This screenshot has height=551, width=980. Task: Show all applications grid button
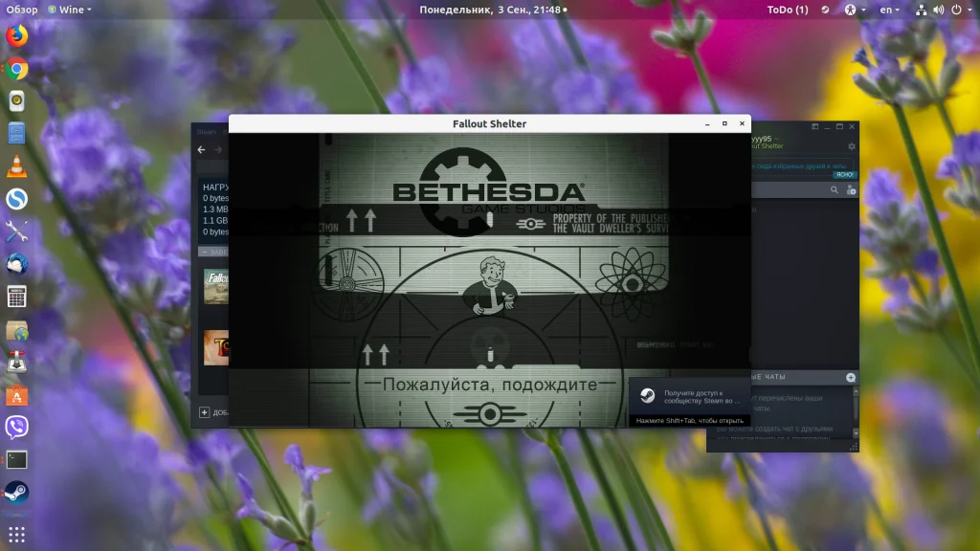click(17, 535)
